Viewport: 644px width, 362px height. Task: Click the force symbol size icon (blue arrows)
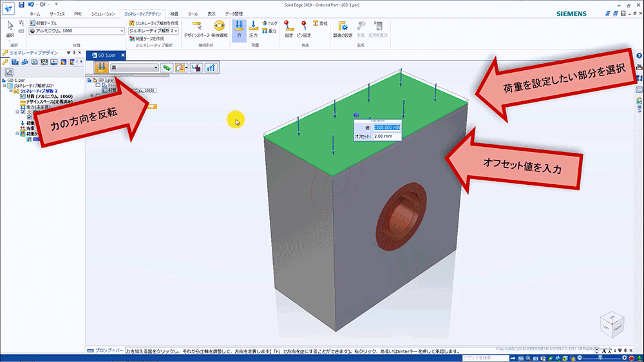211,68
